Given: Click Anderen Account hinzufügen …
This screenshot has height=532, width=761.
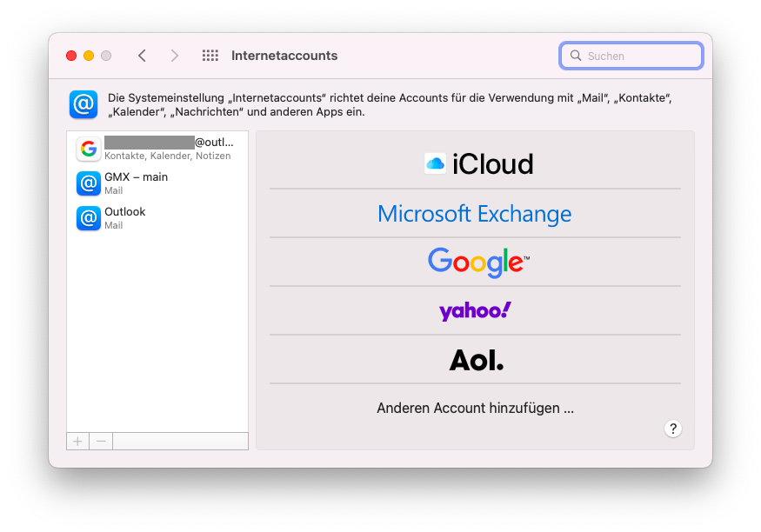Looking at the screenshot, I should 475,408.
